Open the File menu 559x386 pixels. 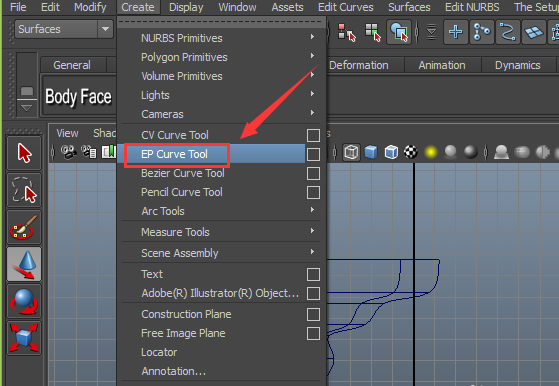[x=18, y=7]
